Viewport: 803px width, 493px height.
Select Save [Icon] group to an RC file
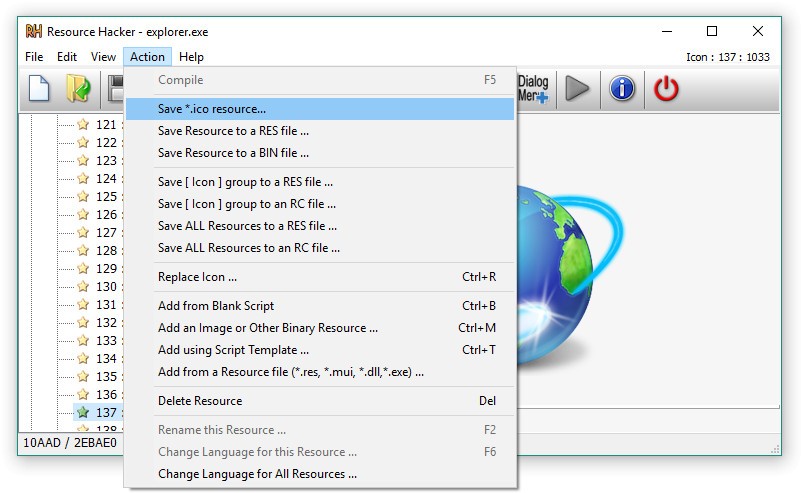[x=320, y=204]
